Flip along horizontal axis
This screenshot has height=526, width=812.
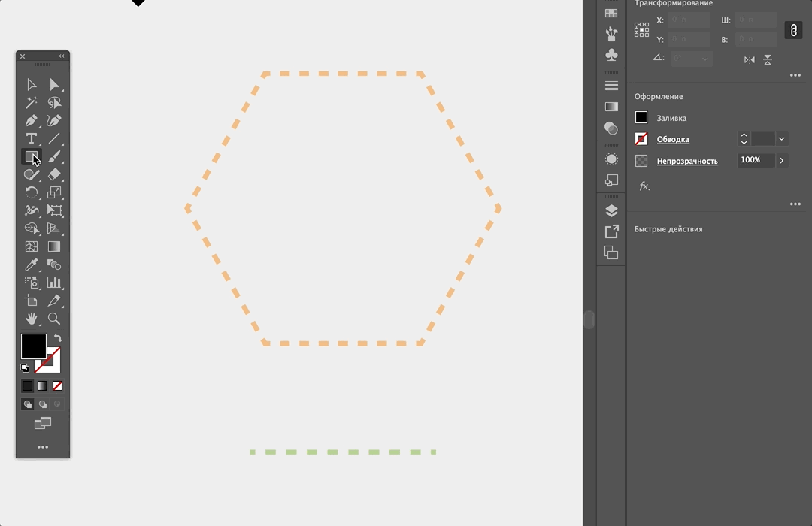point(749,59)
